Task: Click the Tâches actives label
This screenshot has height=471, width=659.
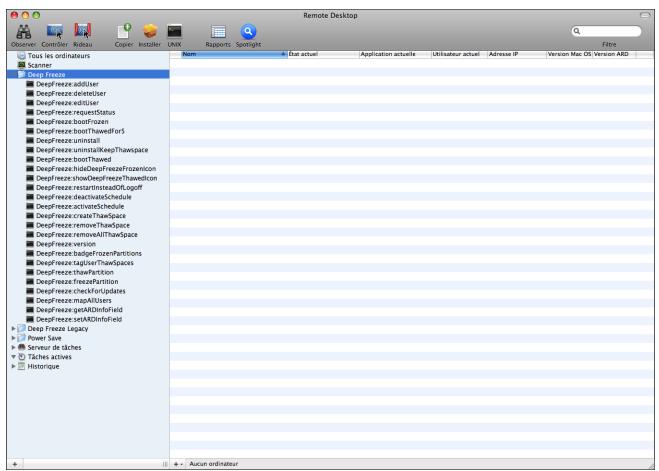Action: [50, 357]
